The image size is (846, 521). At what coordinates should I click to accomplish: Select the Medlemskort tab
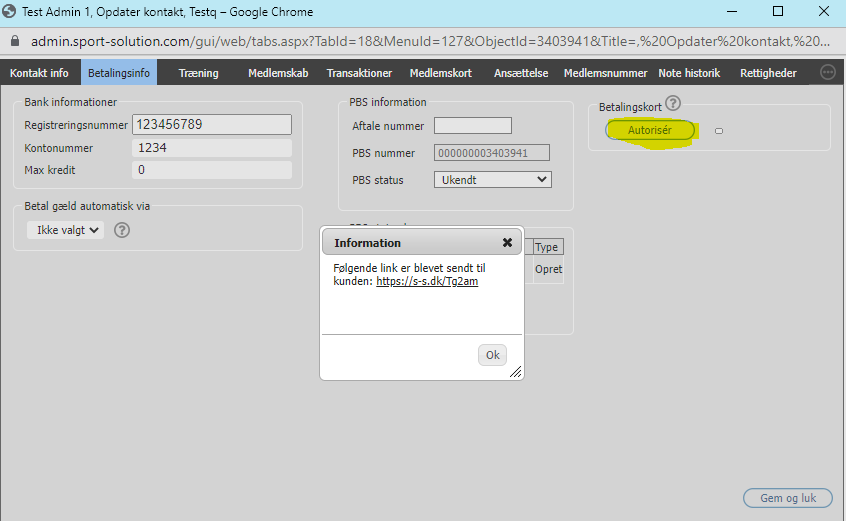coord(440,73)
